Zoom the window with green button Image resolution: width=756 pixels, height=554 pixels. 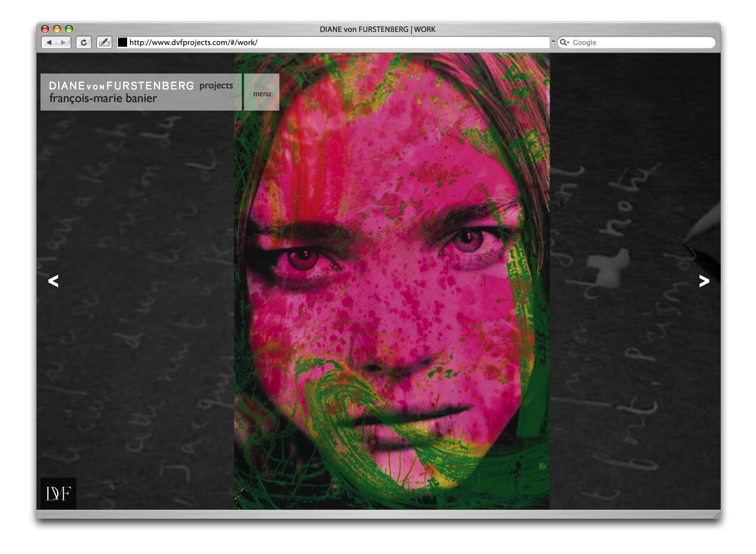pyautogui.click(x=69, y=29)
